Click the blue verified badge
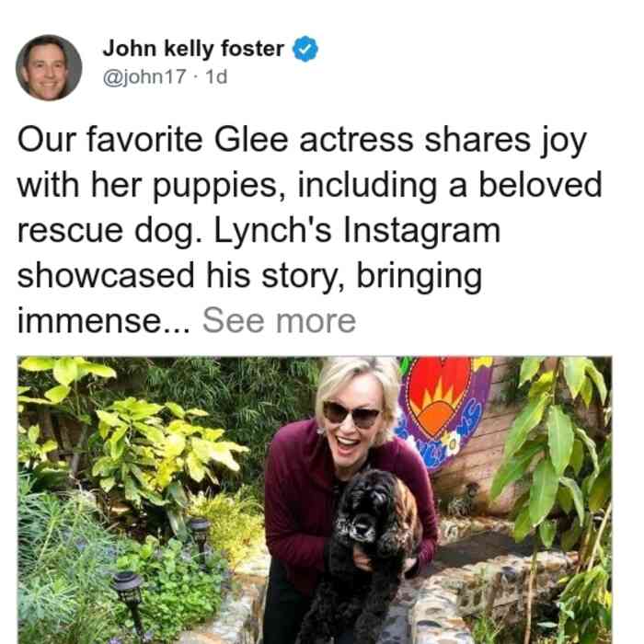Image resolution: width=644 pixels, height=644 pixels. pyautogui.click(x=305, y=49)
